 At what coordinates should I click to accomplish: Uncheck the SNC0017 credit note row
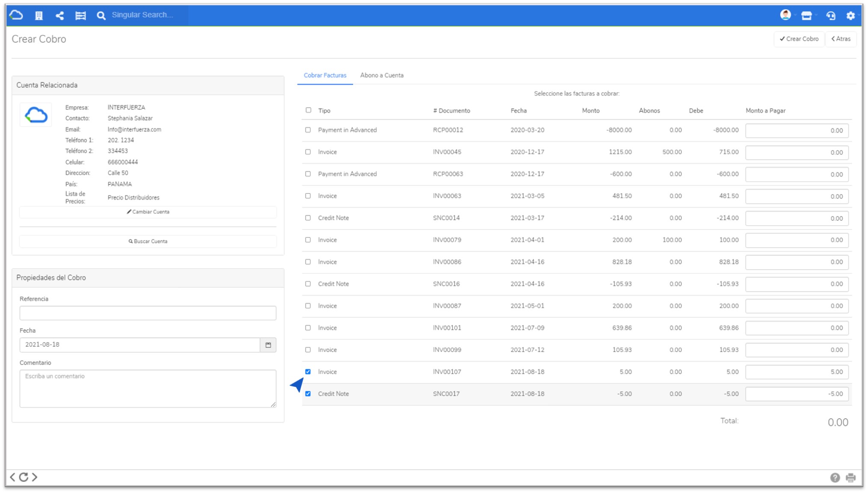(x=308, y=394)
